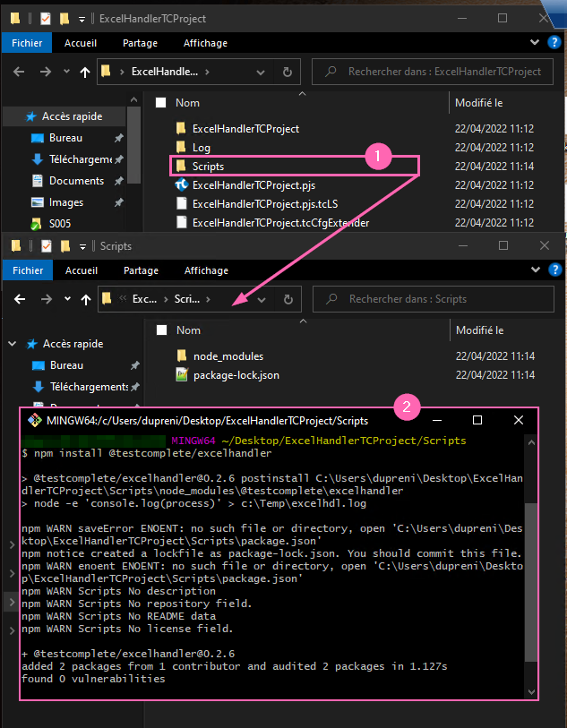The width and height of the screenshot is (567, 728).
Task: Click the terminal vertical scrollbar thumb
Action: [x=531, y=581]
